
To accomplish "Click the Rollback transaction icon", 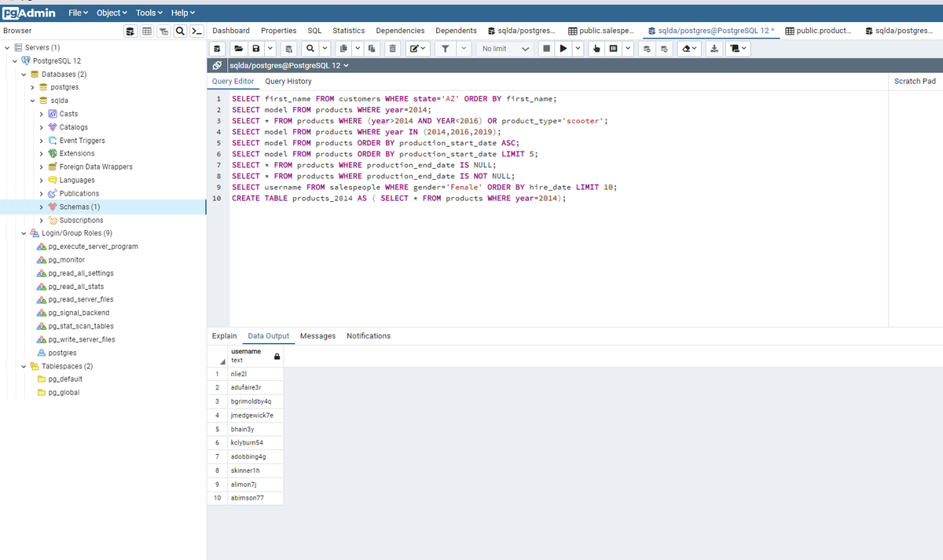I will (x=664, y=49).
